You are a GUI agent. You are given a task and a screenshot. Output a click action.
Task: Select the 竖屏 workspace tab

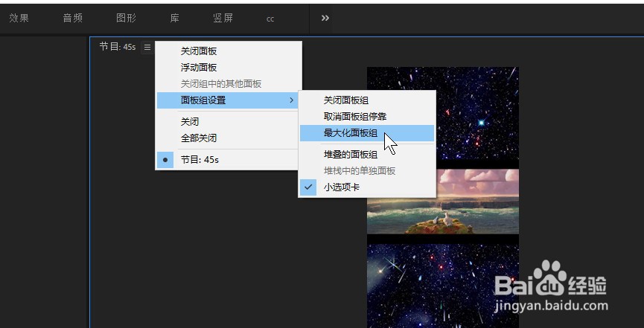[223, 18]
